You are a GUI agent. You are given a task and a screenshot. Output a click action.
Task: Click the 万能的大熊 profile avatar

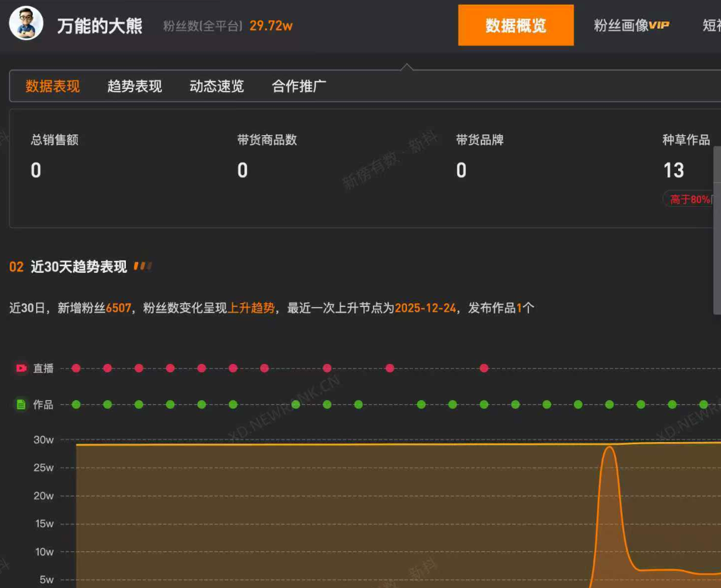25,23
